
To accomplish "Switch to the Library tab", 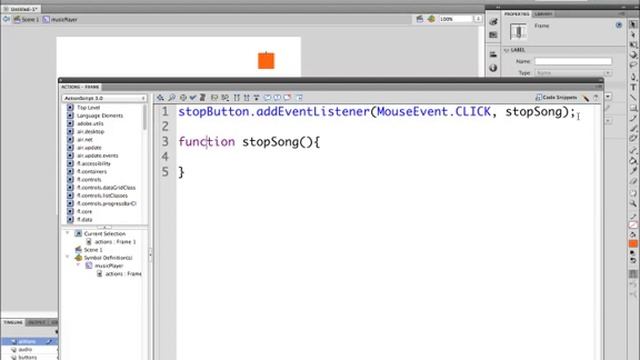I will 543,14.
